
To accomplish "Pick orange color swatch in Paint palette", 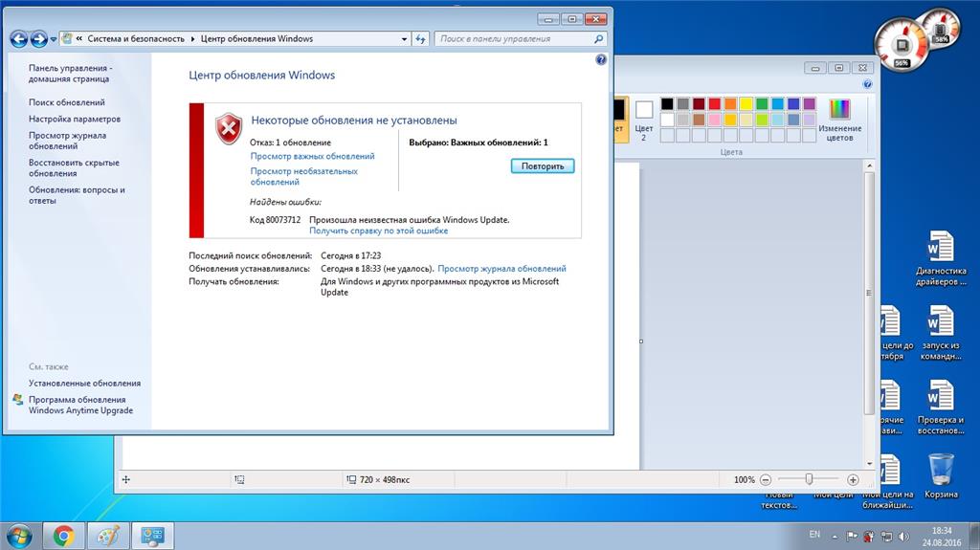I will point(730,103).
